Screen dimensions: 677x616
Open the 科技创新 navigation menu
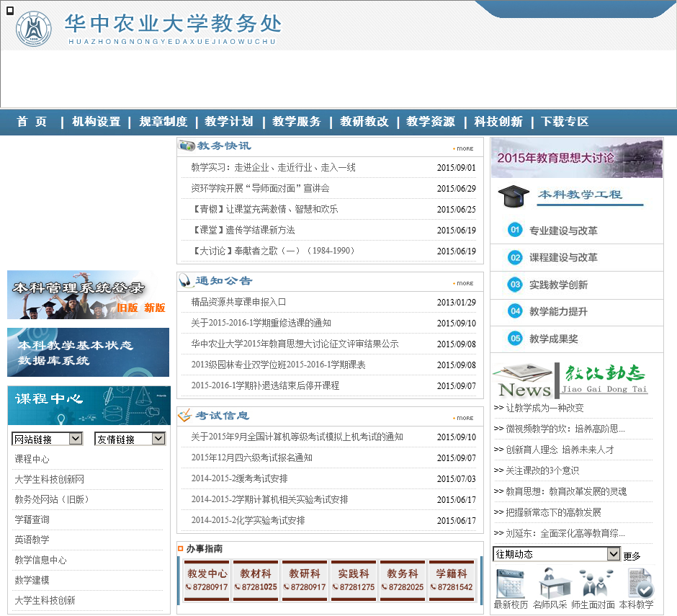(498, 122)
